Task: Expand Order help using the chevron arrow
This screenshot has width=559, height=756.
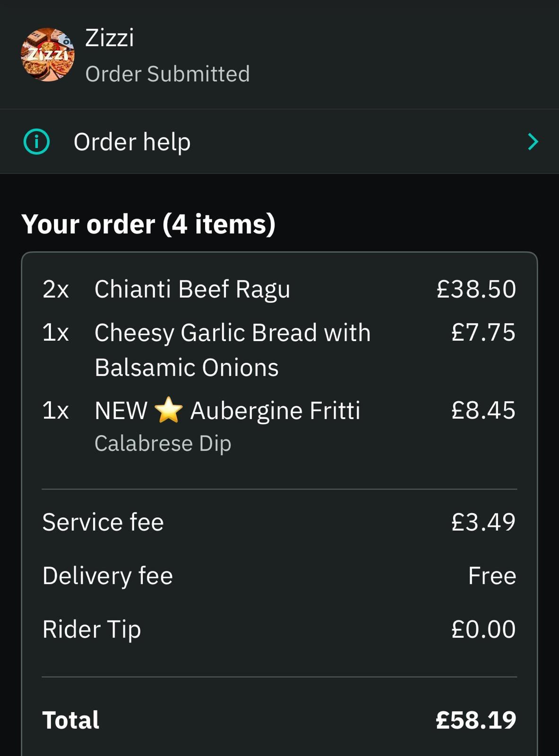Action: (x=533, y=142)
